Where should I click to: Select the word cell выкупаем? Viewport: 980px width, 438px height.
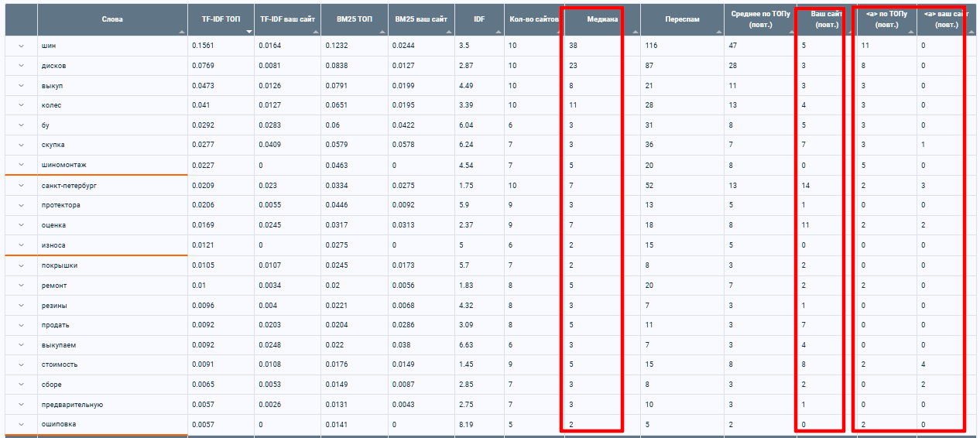(x=59, y=344)
